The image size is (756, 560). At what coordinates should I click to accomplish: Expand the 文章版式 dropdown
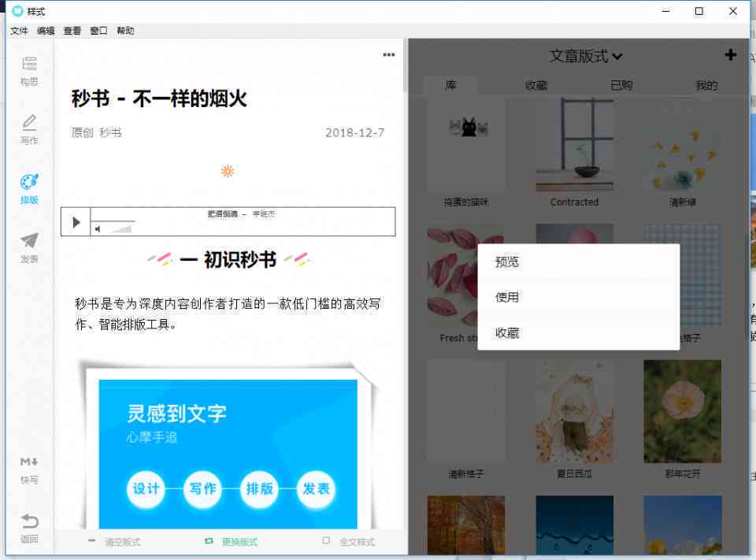pos(585,56)
